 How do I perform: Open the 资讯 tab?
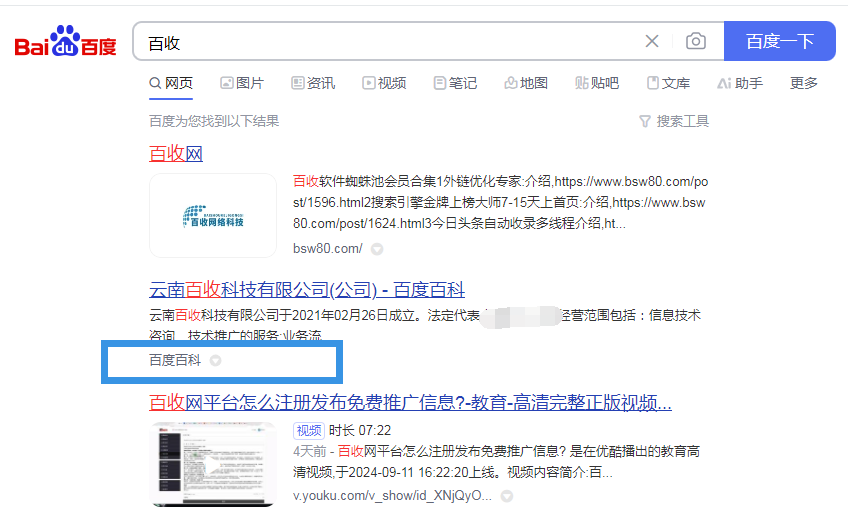point(313,83)
